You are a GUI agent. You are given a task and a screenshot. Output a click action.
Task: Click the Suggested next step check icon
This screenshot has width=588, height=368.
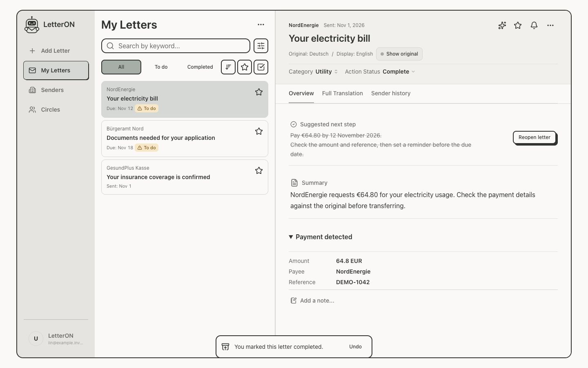coord(294,124)
